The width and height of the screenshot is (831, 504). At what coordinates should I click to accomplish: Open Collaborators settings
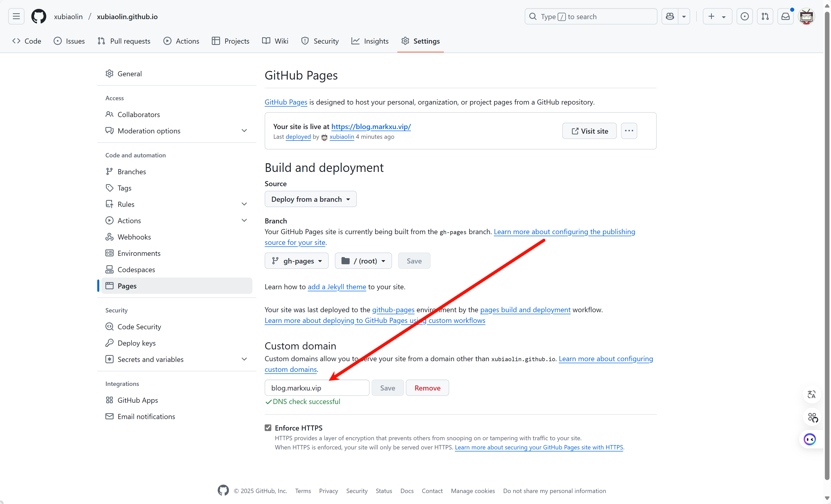177,114
